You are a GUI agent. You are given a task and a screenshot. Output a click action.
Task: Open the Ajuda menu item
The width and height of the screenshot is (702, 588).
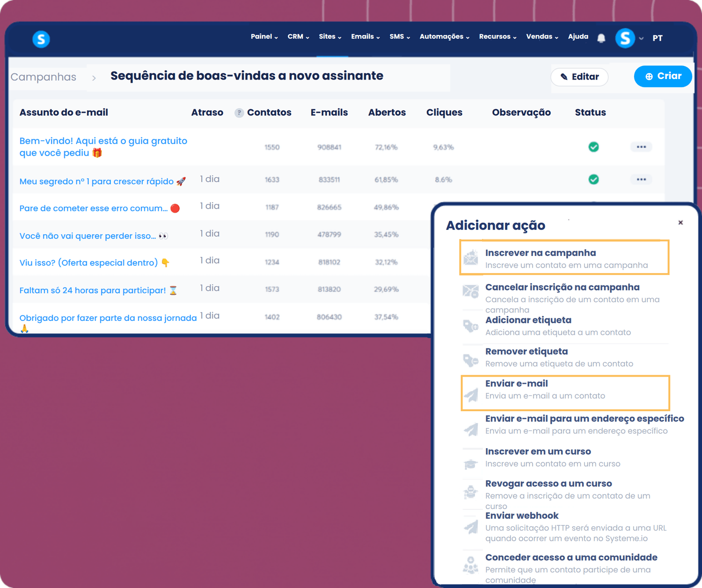click(578, 36)
